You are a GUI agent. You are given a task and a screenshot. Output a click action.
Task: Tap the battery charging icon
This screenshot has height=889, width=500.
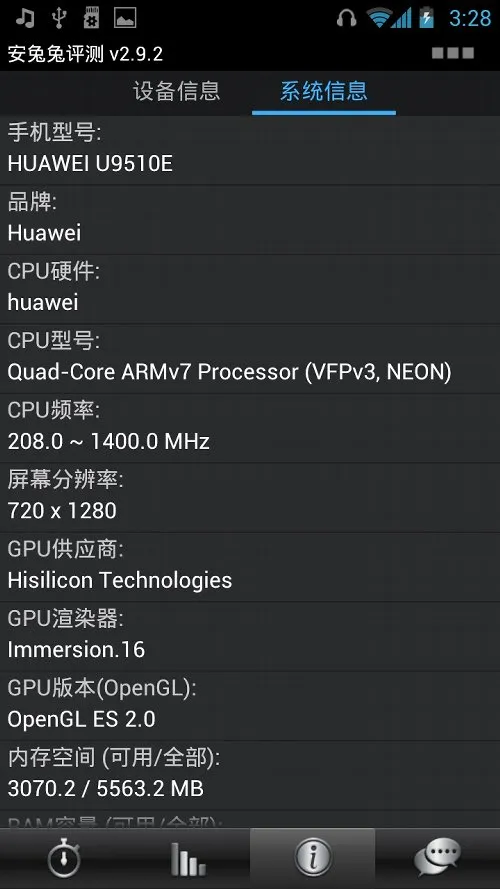[426, 18]
